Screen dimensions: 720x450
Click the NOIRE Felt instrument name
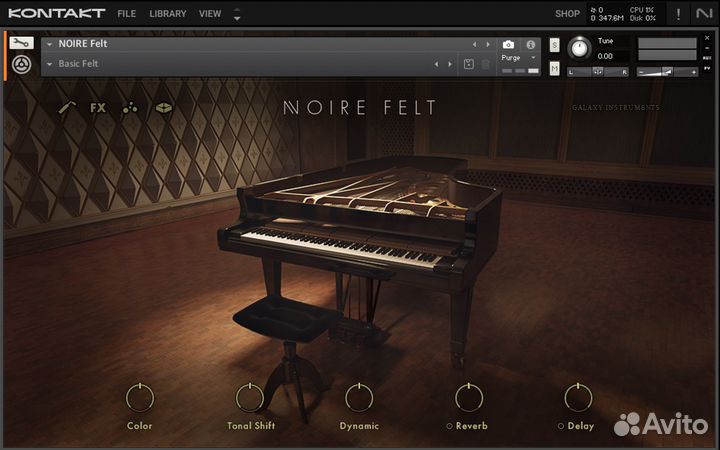click(x=83, y=44)
